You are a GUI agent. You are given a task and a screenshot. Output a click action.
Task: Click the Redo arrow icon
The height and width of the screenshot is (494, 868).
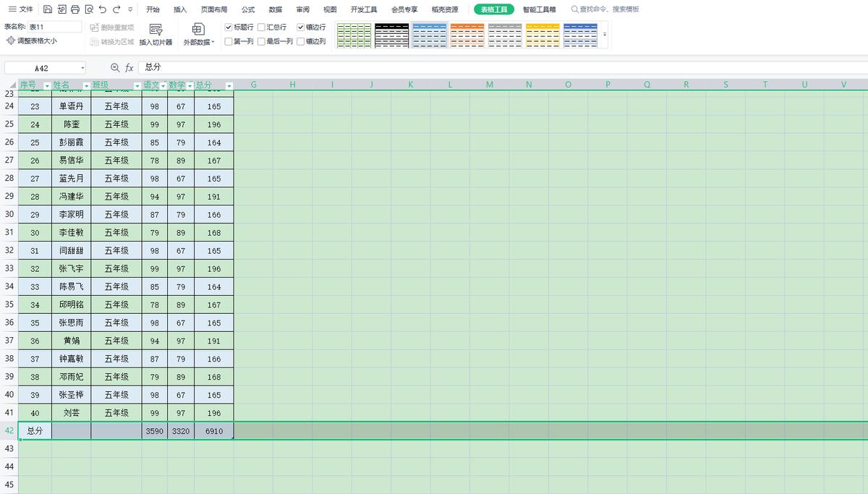point(116,9)
